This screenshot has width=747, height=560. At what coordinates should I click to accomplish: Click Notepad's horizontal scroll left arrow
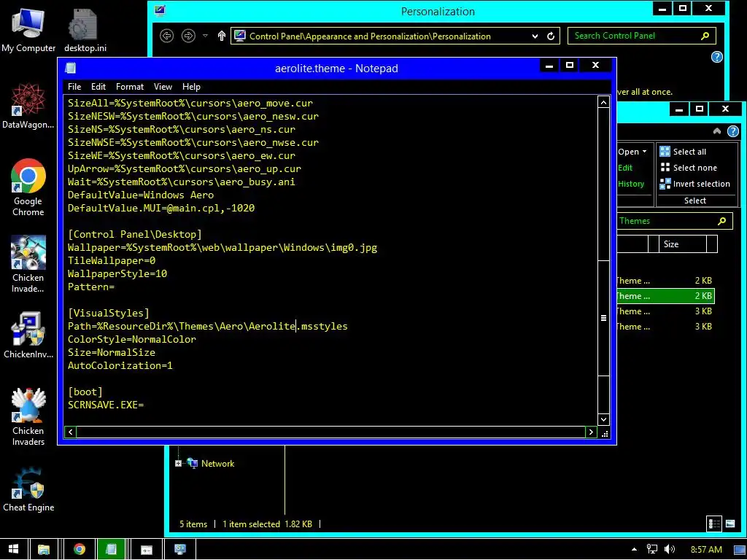(x=71, y=432)
